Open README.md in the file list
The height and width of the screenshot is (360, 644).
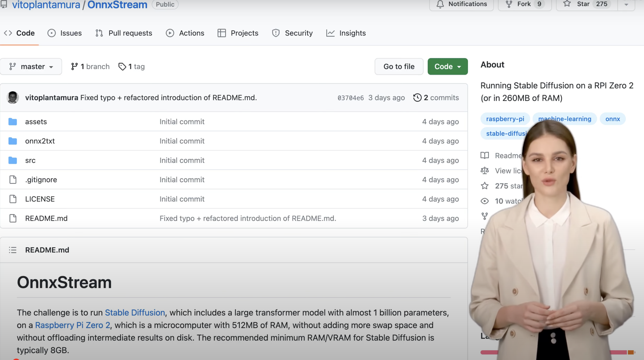coord(46,218)
